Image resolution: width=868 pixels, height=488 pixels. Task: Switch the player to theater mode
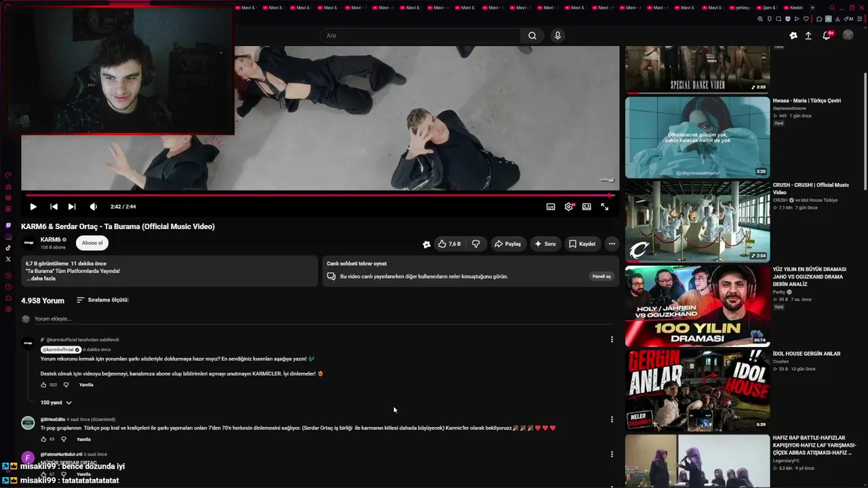pyautogui.click(x=587, y=207)
